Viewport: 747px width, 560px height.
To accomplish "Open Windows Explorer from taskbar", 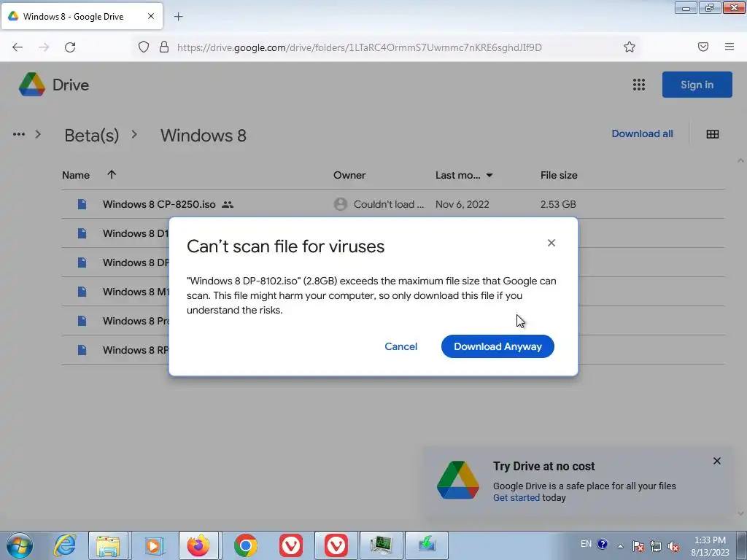I will click(x=108, y=545).
